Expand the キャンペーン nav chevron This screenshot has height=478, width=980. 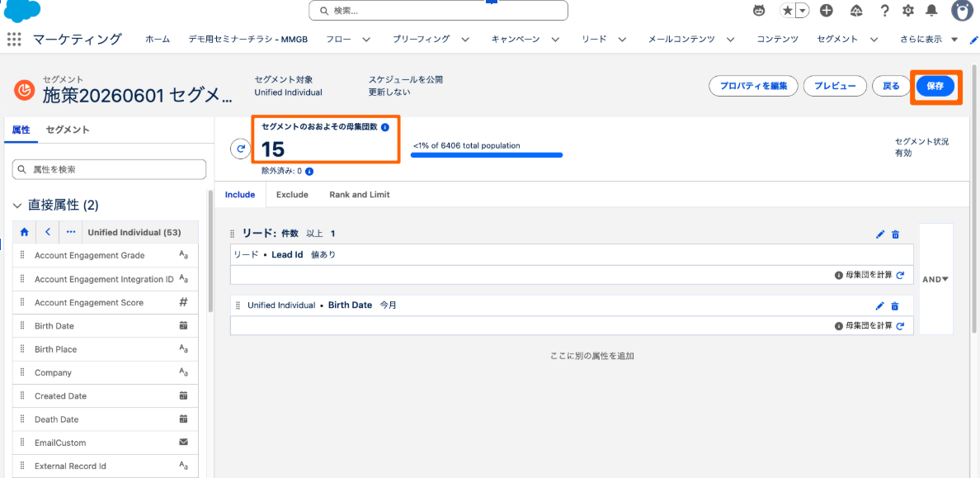(x=556, y=40)
